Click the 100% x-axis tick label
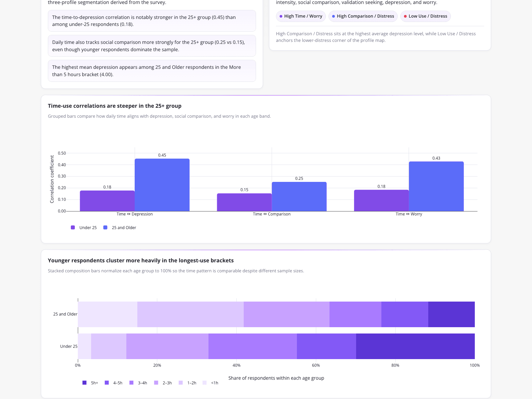 475,365
